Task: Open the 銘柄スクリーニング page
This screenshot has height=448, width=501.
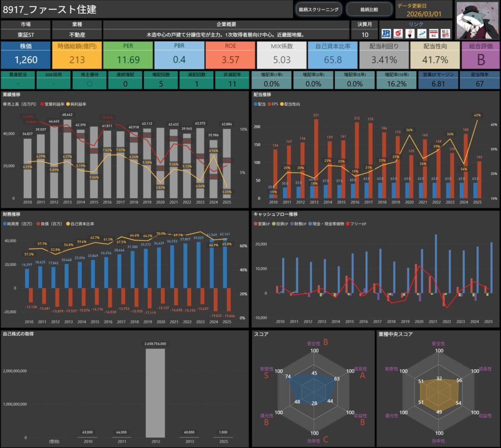Action: [318, 9]
